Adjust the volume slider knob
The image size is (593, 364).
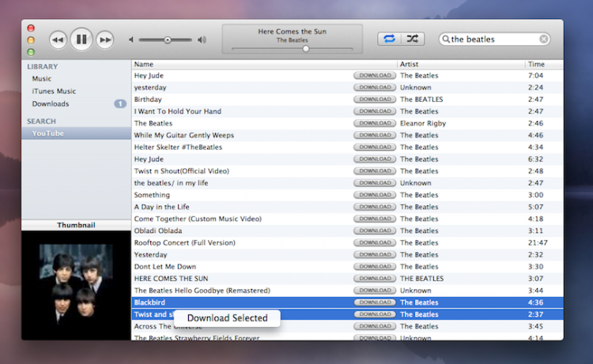167,39
